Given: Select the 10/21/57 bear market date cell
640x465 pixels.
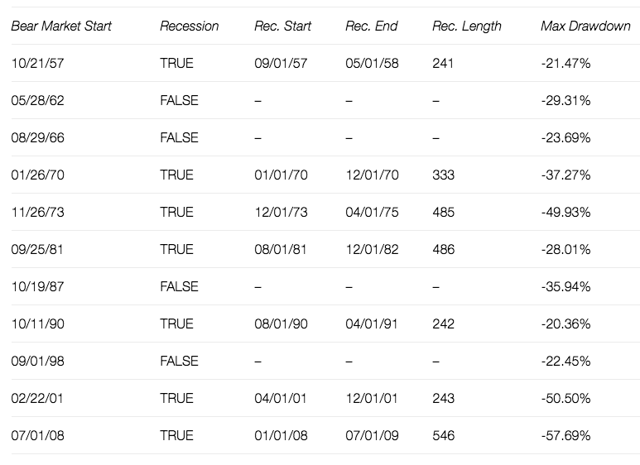Looking at the screenshot, I should [38, 63].
